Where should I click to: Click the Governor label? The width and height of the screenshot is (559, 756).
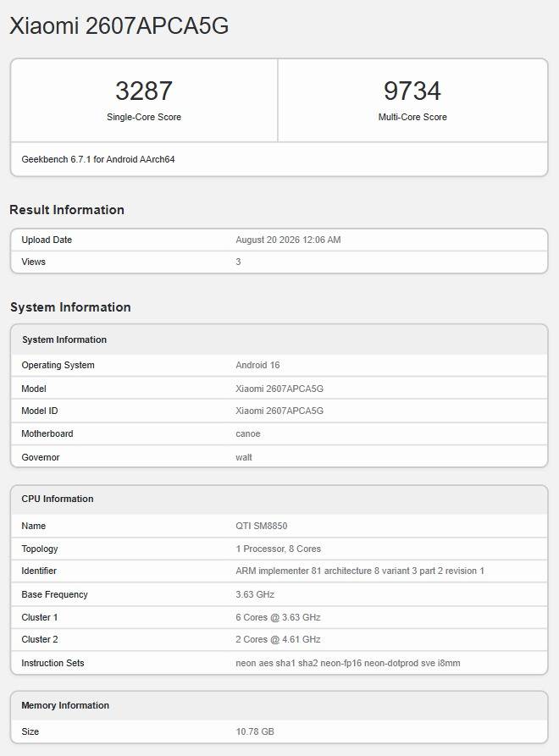click(x=41, y=457)
